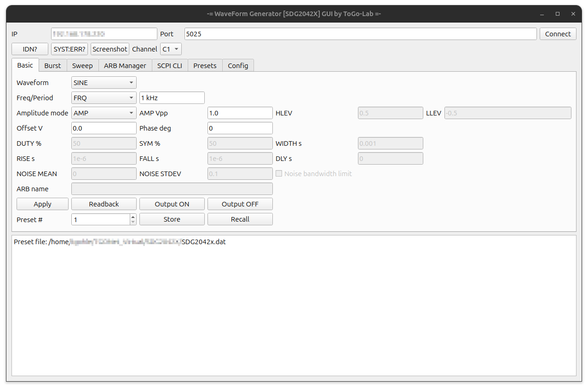Open the Channel C1 dropdown
The image size is (588, 389).
[x=171, y=49]
